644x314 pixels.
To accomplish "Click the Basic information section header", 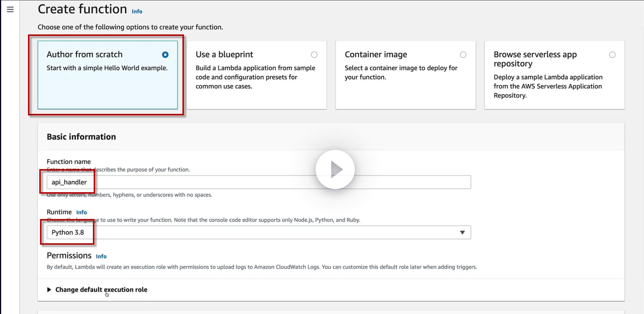I will (x=81, y=137).
